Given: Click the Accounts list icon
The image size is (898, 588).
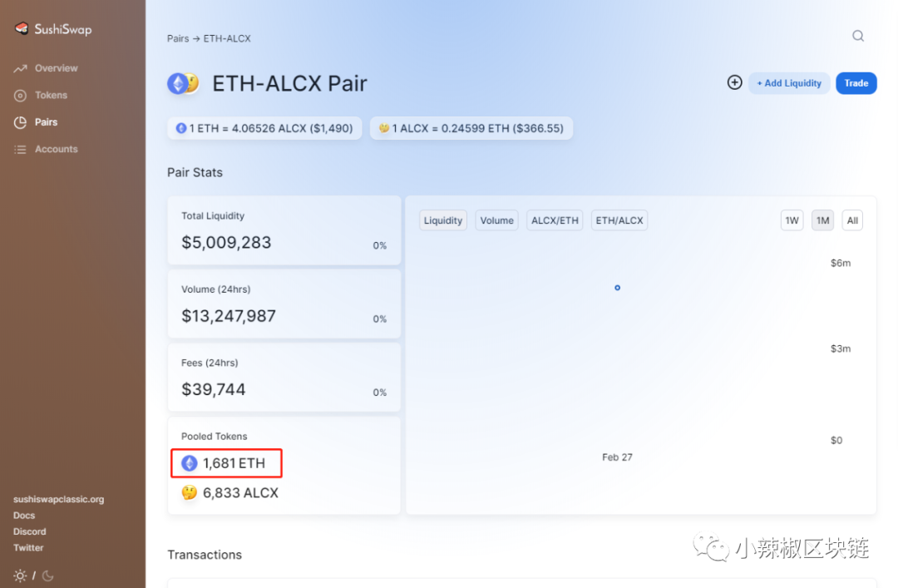Looking at the screenshot, I should [20, 150].
